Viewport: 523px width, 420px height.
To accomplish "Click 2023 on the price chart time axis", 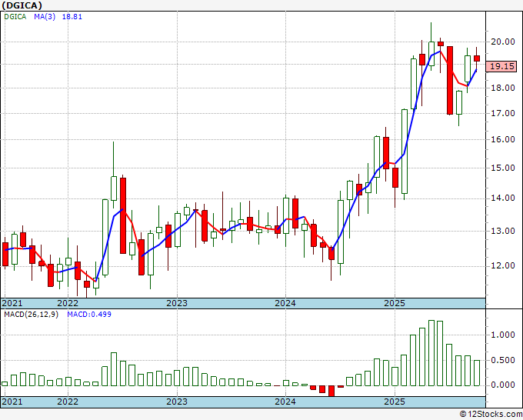I will coord(177,303).
